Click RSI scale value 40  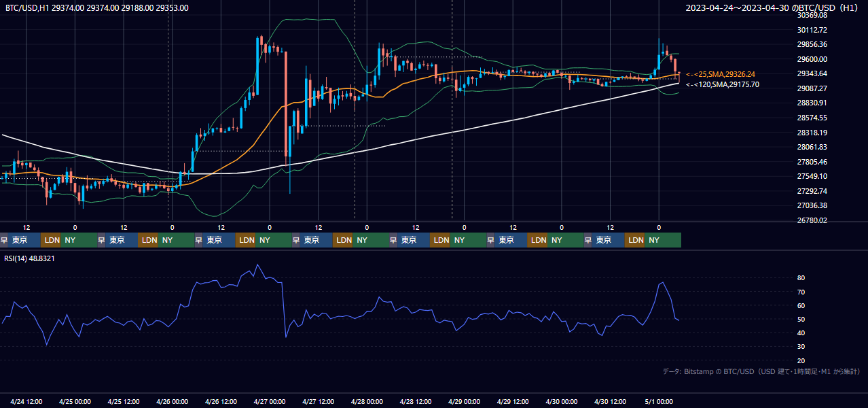click(x=801, y=333)
